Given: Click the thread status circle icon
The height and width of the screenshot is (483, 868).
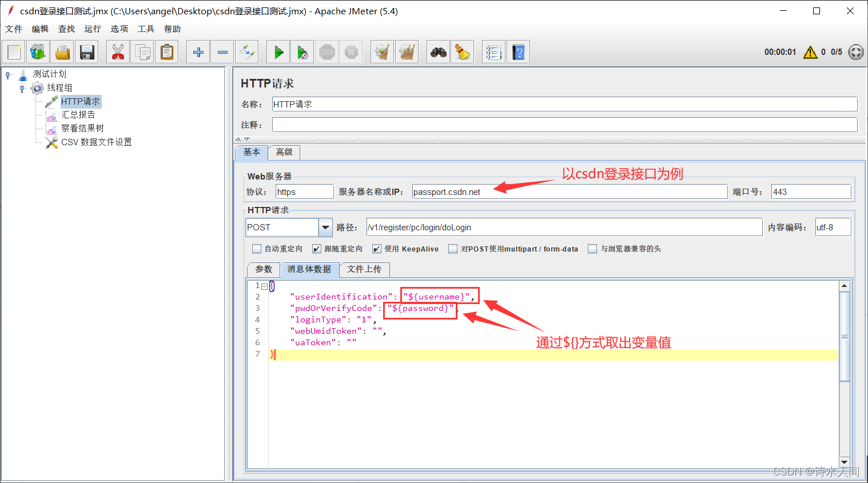Looking at the screenshot, I should tap(856, 52).
